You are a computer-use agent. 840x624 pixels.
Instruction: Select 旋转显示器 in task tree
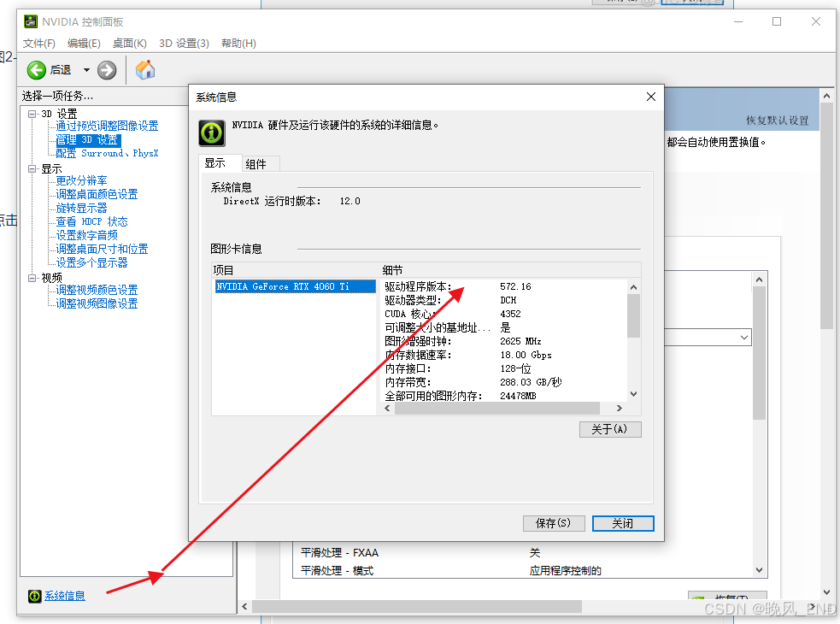tap(81, 208)
